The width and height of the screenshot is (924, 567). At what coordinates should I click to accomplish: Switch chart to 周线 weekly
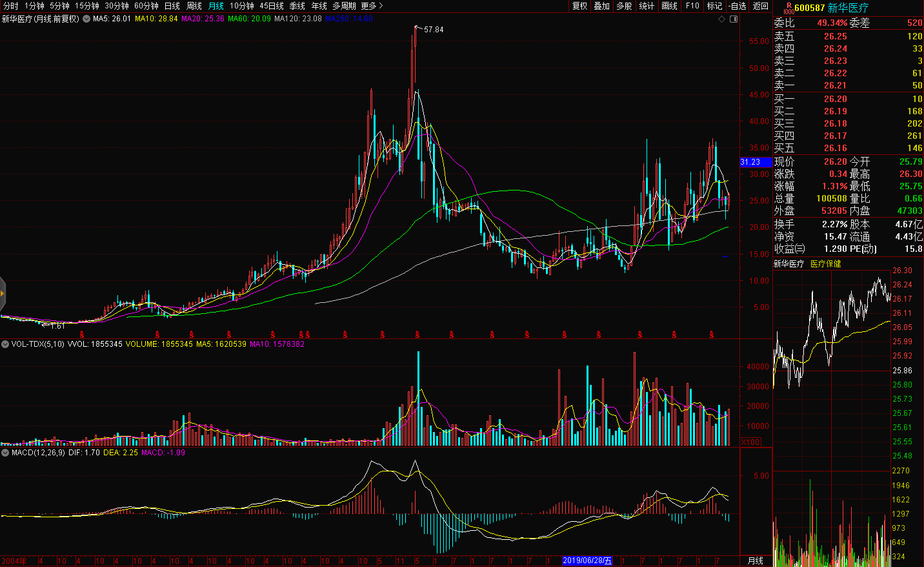click(194, 6)
